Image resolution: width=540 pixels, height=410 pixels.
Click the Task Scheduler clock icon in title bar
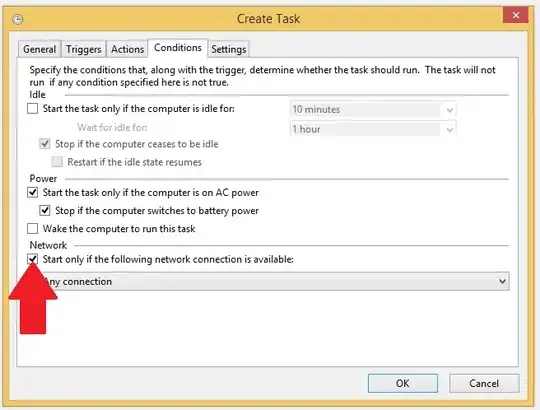tap(18, 19)
